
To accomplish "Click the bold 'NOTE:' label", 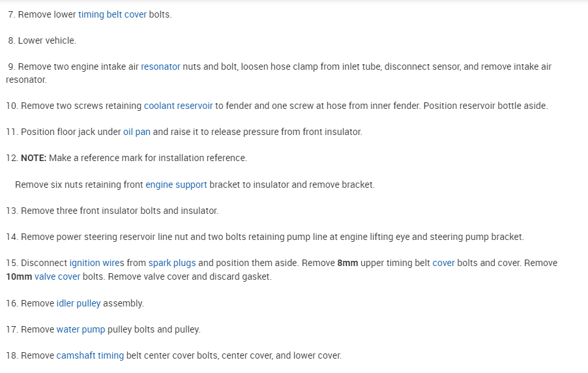I will pos(33,158).
